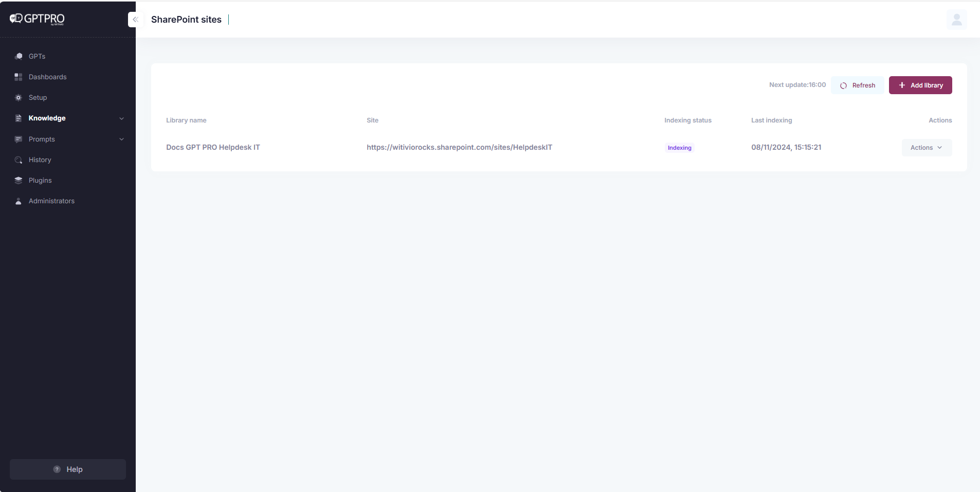980x492 pixels.
Task: Click the Plugins layers icon
Action: [18, 180]
